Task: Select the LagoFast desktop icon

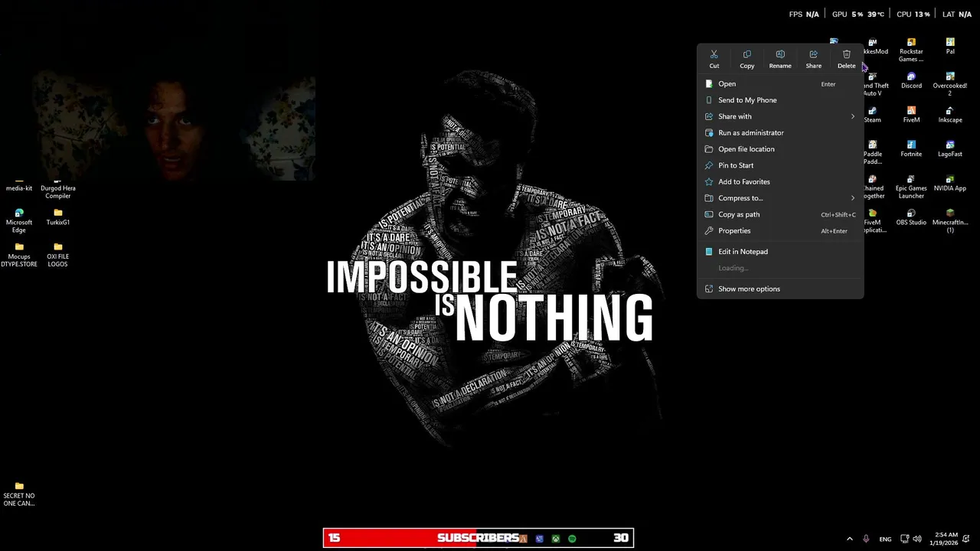Action: [x=950, y=148]
